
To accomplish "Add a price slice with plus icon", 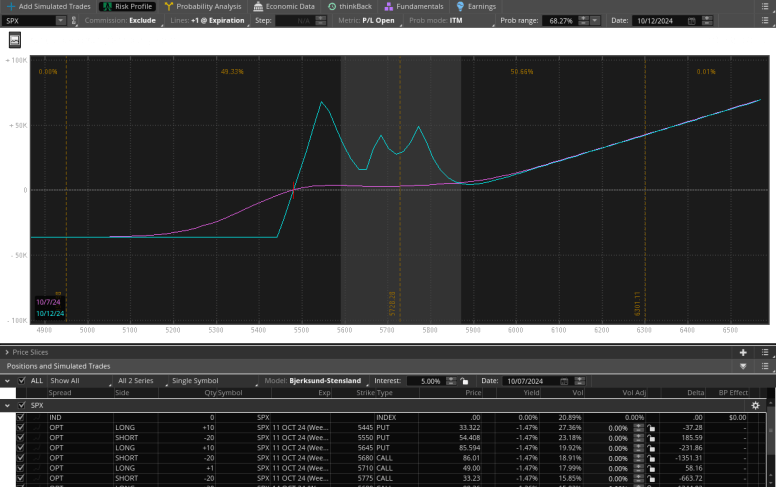I will click(743, 352).
